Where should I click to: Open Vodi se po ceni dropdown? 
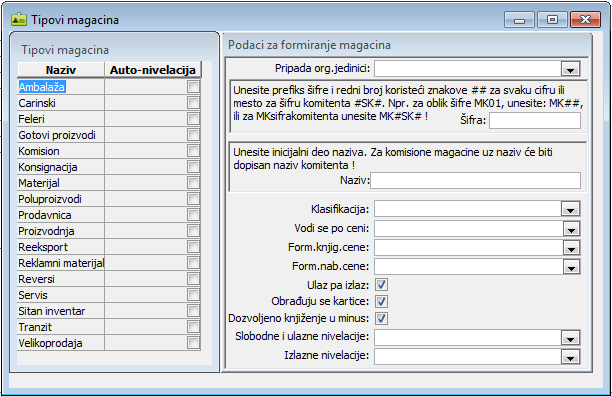[x=571, y=229]
